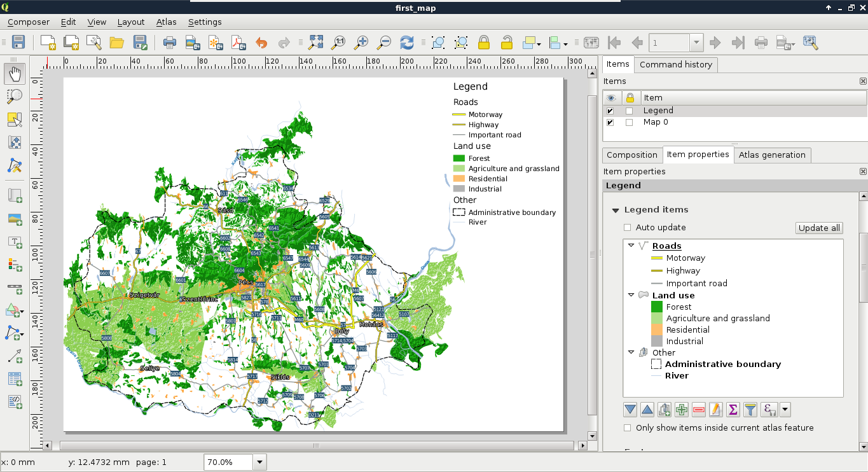This screenshot has width=868, height=472.
Task: Enable the Auto update checkbox
Action: (628, 228)
